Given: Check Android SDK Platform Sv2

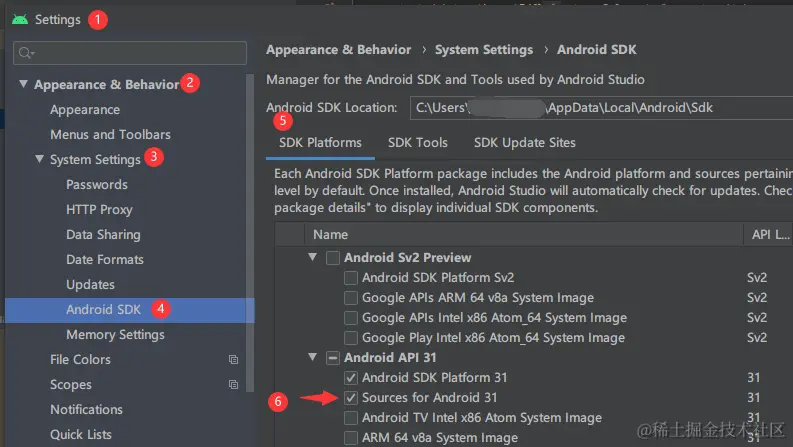Looking at the screenshot, I should coord(350,278).
